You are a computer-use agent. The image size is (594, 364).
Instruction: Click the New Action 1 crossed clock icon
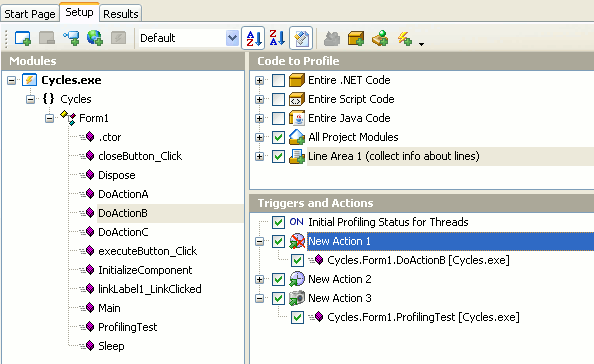click(297, 241)
